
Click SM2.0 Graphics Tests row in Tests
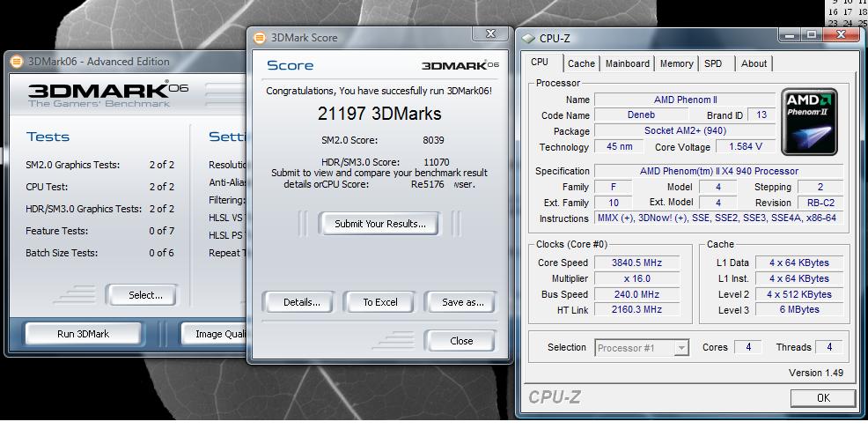pos(99,166)
